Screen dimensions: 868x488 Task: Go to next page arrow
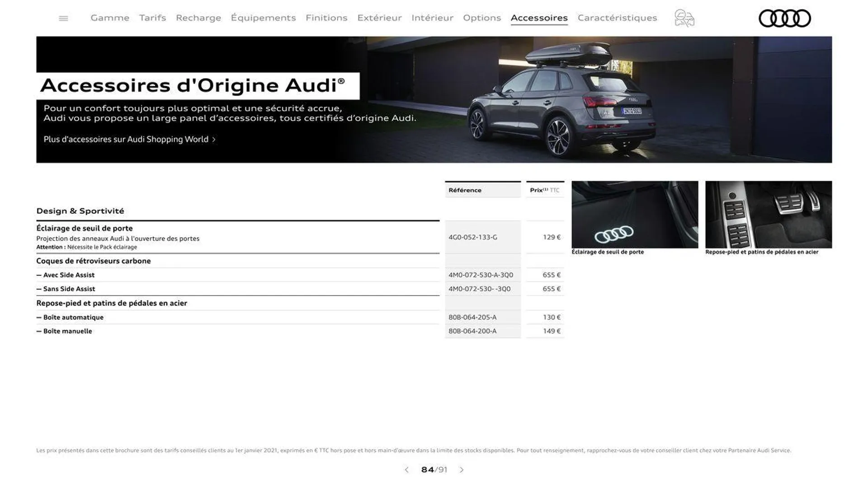[x=462, y=470]
